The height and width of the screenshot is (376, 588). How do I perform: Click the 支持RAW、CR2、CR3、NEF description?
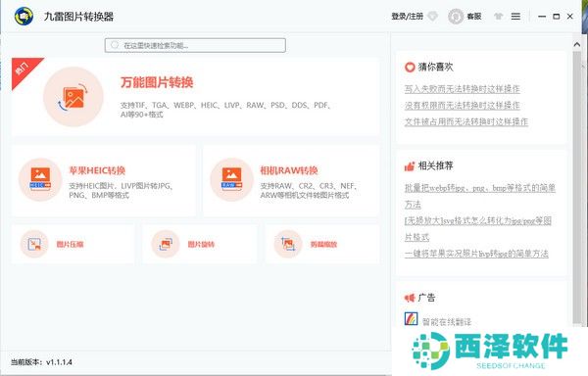point(309,190)
